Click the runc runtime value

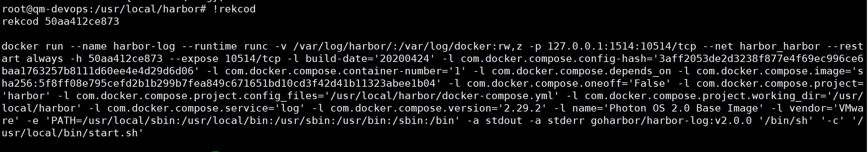[x=255, y=47]
